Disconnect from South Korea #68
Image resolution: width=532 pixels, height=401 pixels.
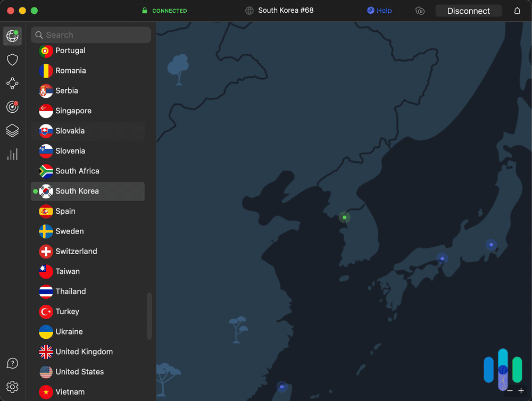pyautogui.click(x=468, y=10)
